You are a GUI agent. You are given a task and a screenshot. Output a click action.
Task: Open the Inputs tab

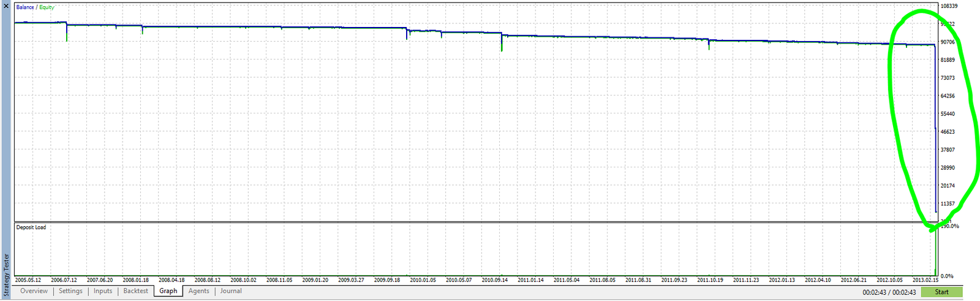[103, 291]
